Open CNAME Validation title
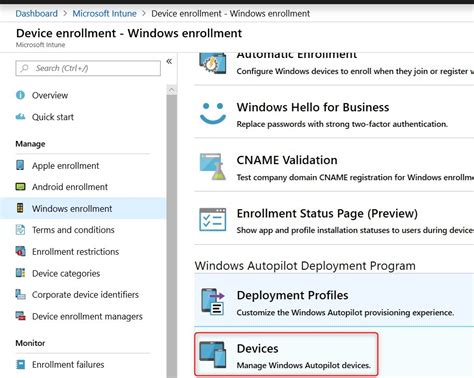 coord(287,160)
